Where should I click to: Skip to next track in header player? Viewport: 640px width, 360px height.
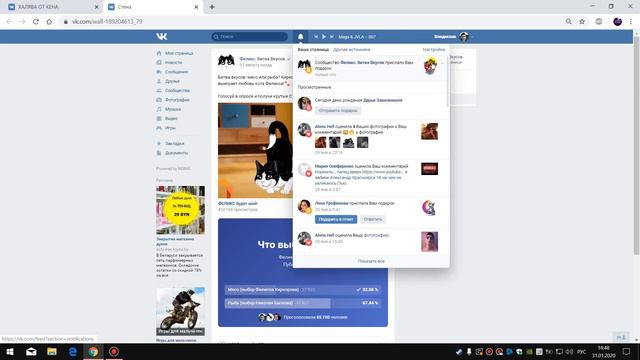(332, 37)
